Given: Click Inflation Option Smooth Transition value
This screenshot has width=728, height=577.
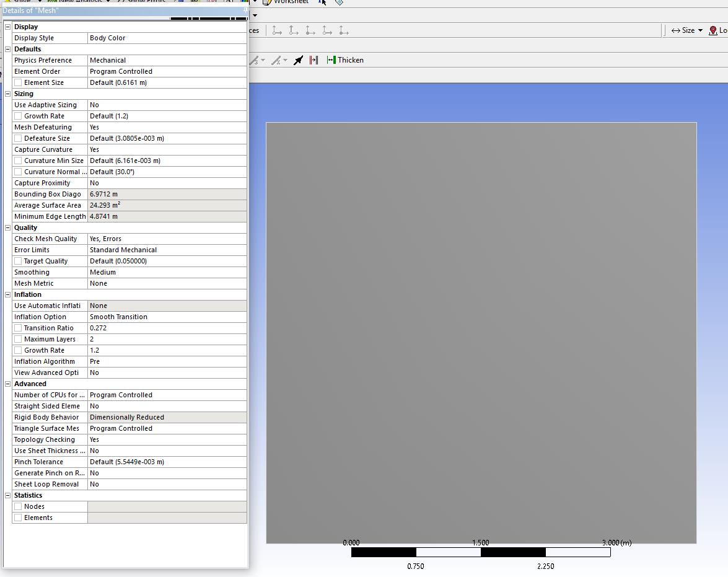Looking at the screenshot, I should point(167,317).
